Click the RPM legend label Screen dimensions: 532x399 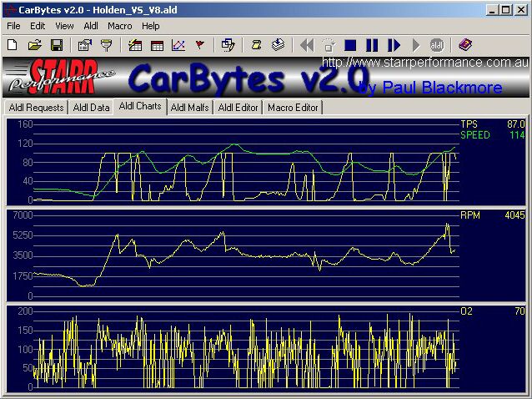pos(470,215)
